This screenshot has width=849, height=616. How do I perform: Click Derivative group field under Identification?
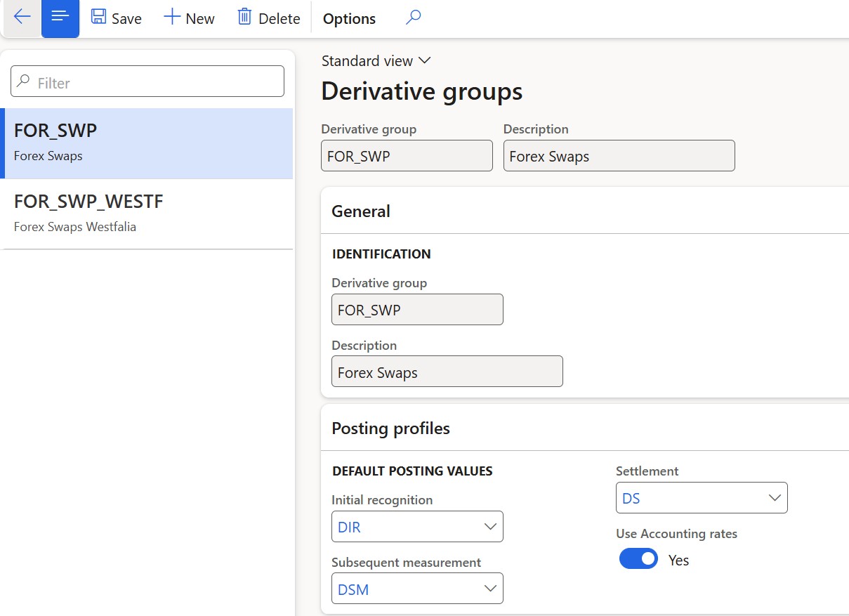(x=417, y=310)
